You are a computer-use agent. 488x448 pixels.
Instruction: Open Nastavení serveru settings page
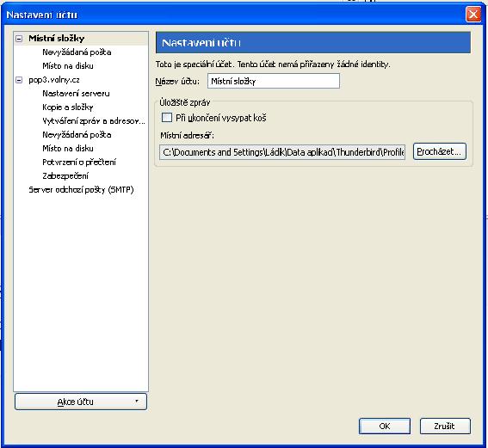(76, 94)
